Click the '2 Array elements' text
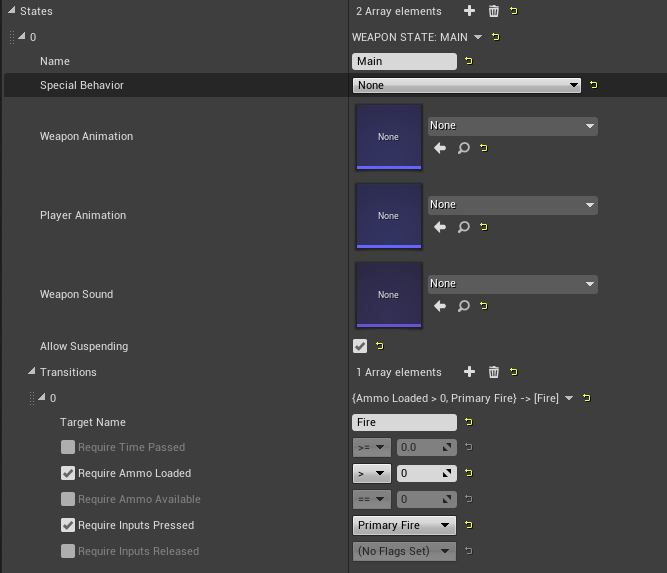 pyautogui.click(x=399, y=11)
